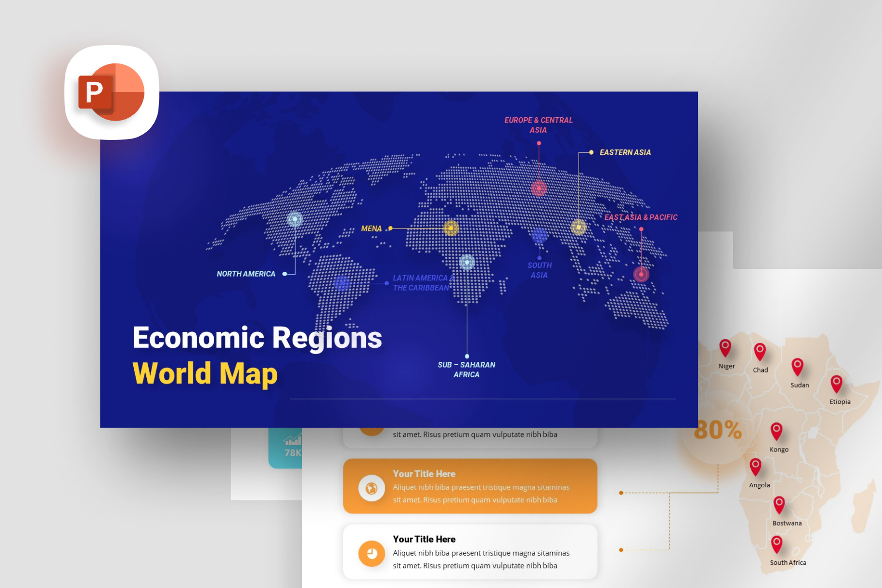Select the East Asia & Pacific marker
The width and height of the screenshot is (882, 588).
[x=641, y=274]
